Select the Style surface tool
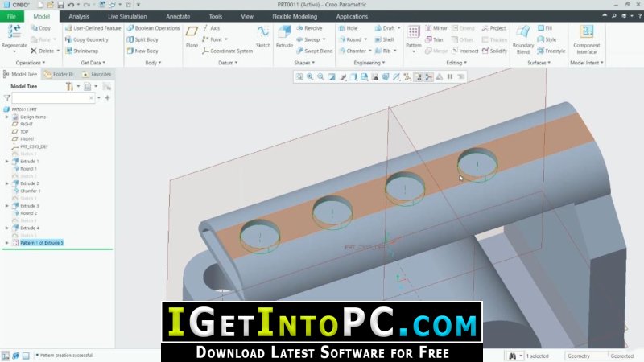The width and height of the screenshot is (644, 362). 547,39
